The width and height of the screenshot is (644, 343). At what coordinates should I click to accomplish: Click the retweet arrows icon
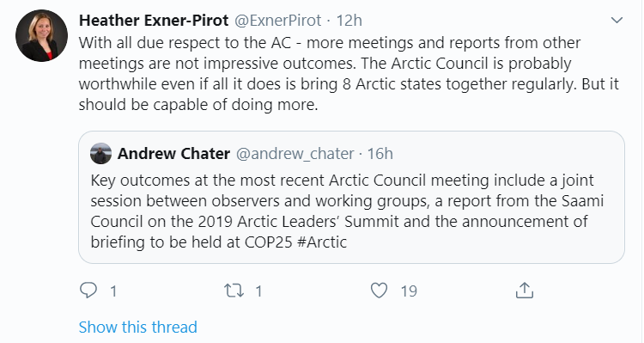234,291
